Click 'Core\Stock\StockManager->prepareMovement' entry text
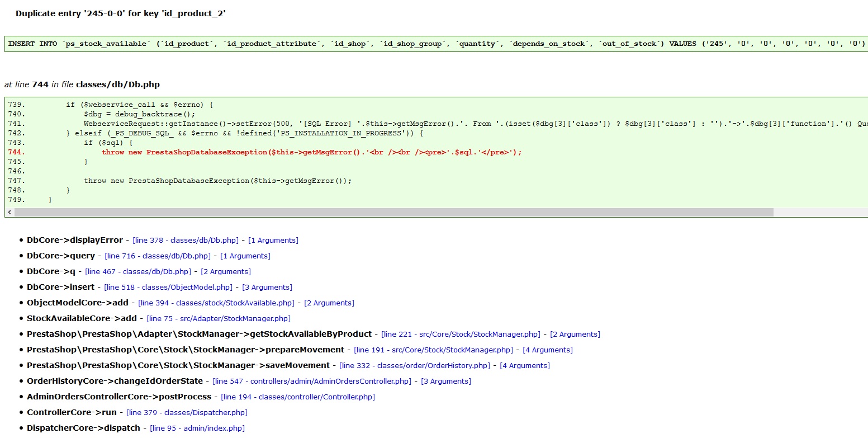This screenshot has width=868, height=438. 186,350
